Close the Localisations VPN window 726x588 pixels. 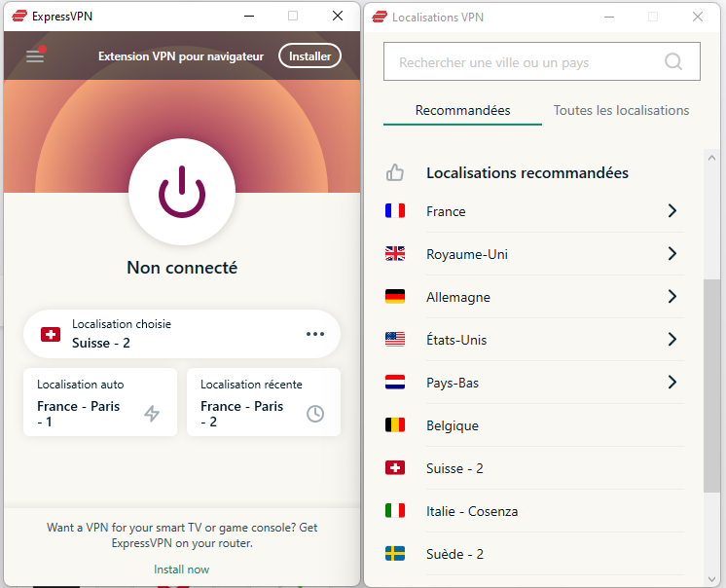coord(698,17)
